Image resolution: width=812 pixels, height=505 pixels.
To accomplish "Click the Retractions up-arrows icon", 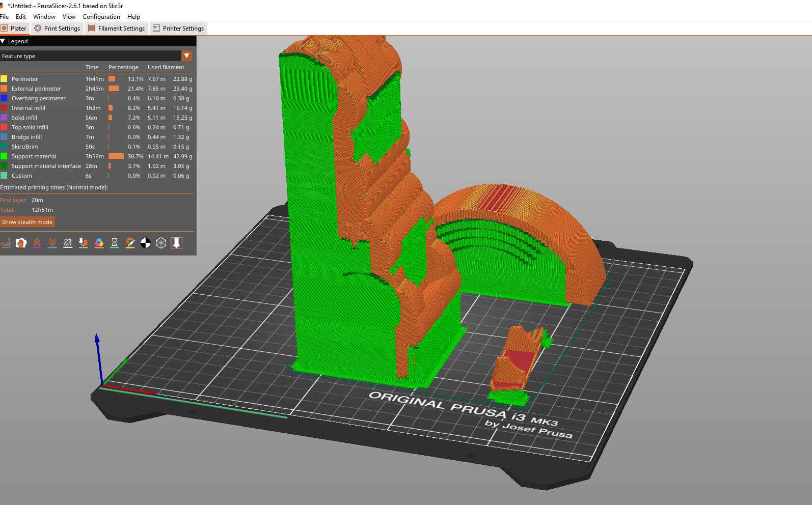I will [x=37, y=243].
